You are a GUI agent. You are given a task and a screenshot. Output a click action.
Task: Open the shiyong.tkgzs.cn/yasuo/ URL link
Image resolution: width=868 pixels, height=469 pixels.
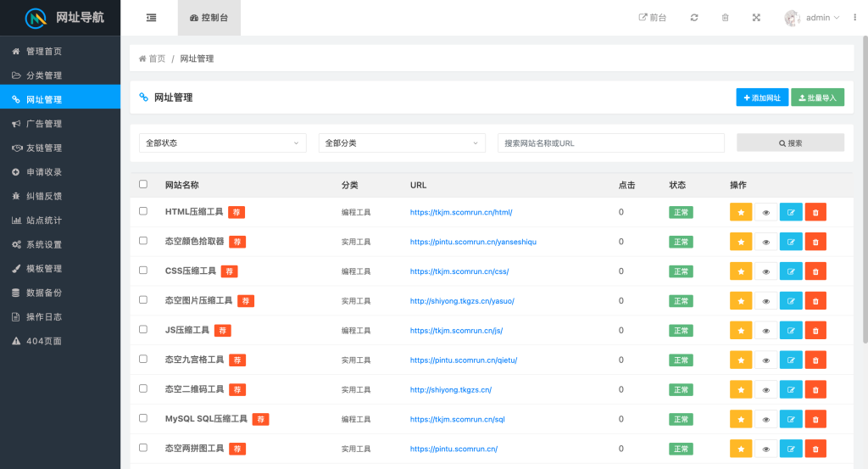462,301
